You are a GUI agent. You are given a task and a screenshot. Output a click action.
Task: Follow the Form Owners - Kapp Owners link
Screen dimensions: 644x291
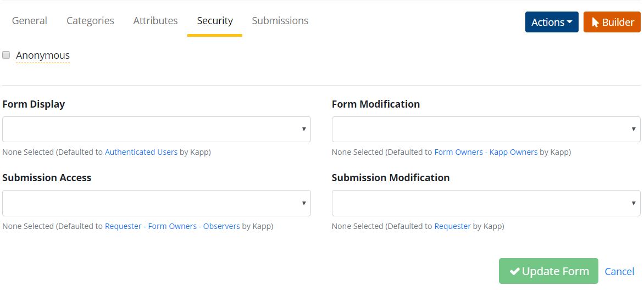click(486, 152)
